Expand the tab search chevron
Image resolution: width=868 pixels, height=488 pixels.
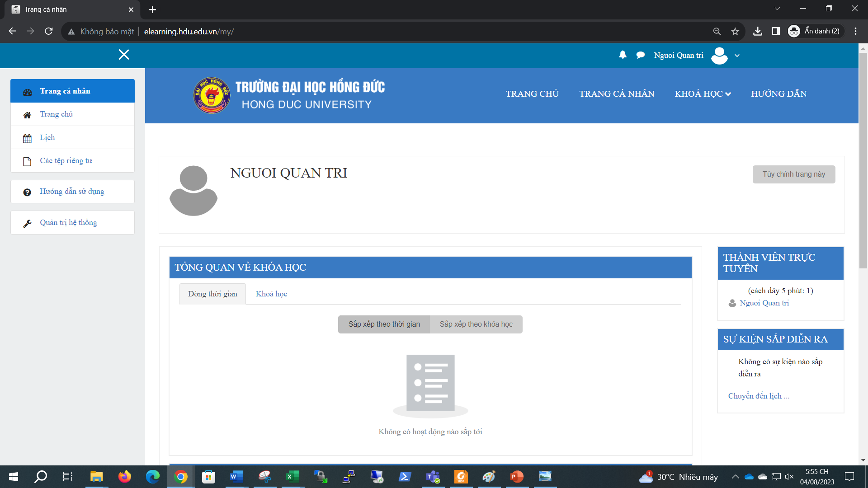point(777,9)
